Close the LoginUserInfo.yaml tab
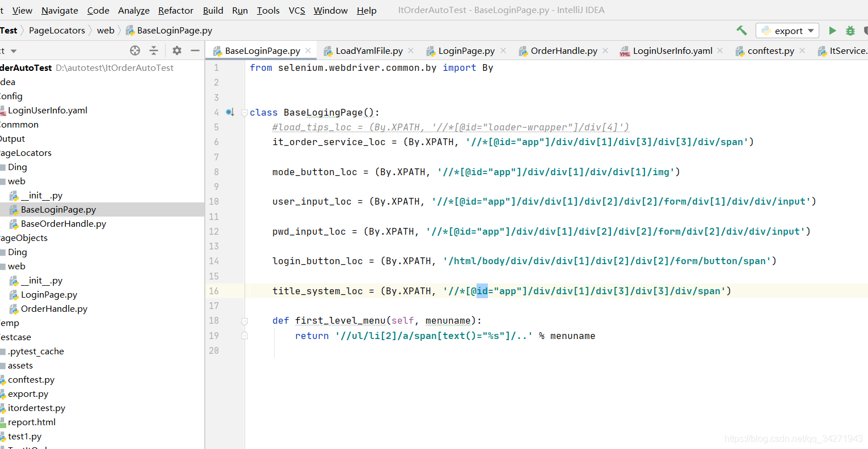The height and width of the screenshot is (449, 868). pyautogui.click(x=720, y=50)
